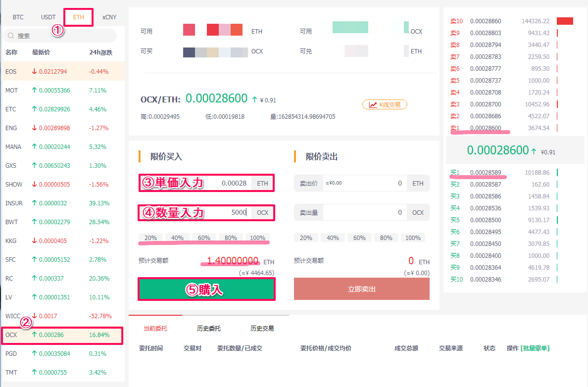Switch to the USDT market tab

coord(48,17)
